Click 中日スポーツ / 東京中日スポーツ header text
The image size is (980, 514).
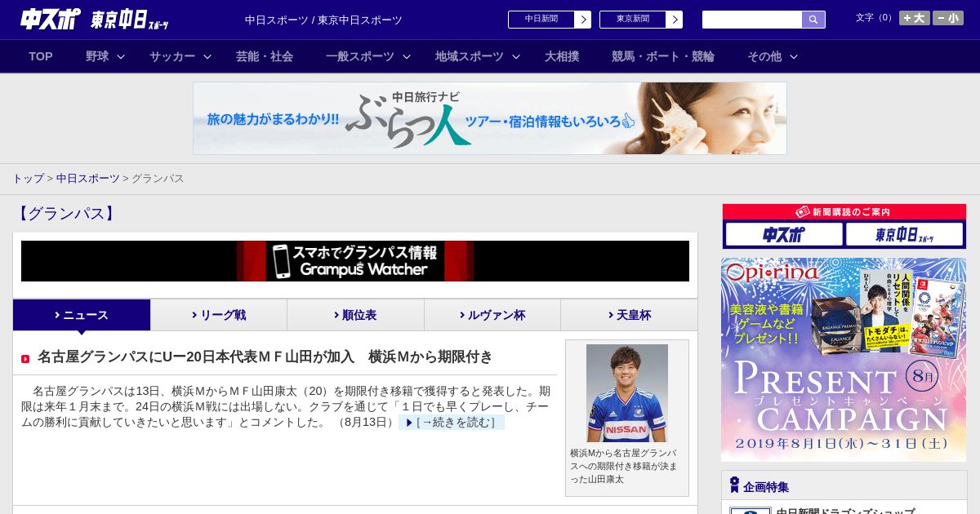pos(323,20)
